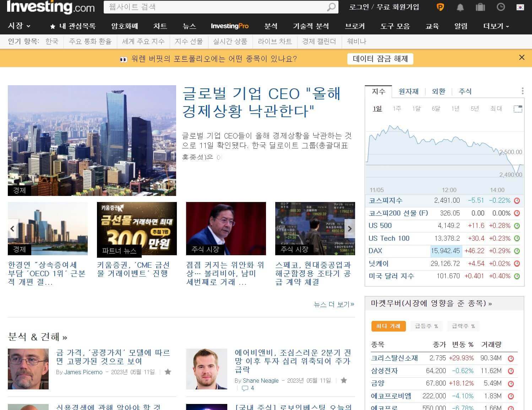Select the 1년 chart range
The width and height of the screenshot is (532, 410).
[x=455, y=109]
